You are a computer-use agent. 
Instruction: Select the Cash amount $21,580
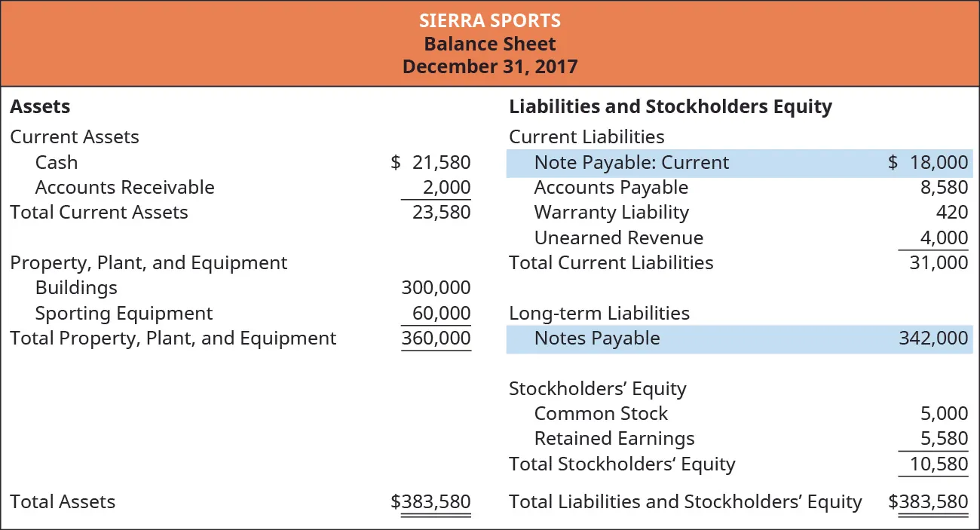pyautogui.click(x=433, y=162)
